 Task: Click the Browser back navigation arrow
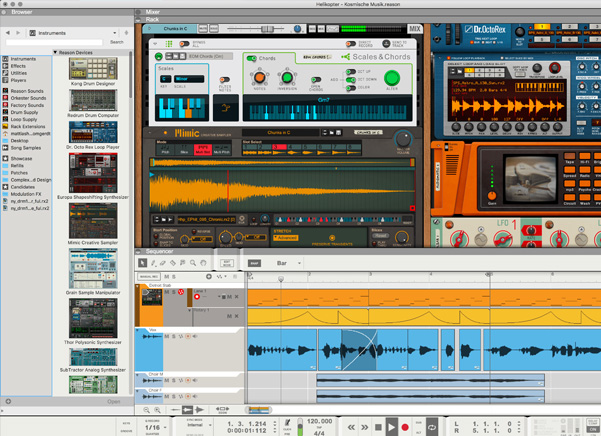(8, 33)
